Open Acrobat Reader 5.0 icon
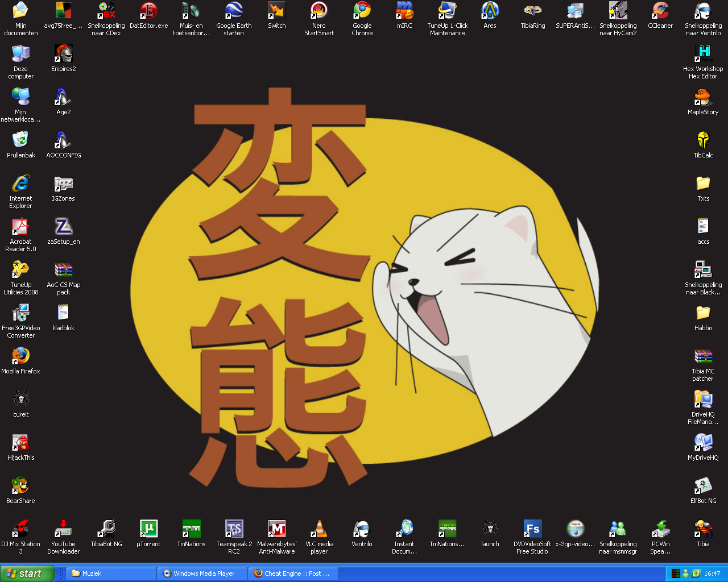 [20, 226]
